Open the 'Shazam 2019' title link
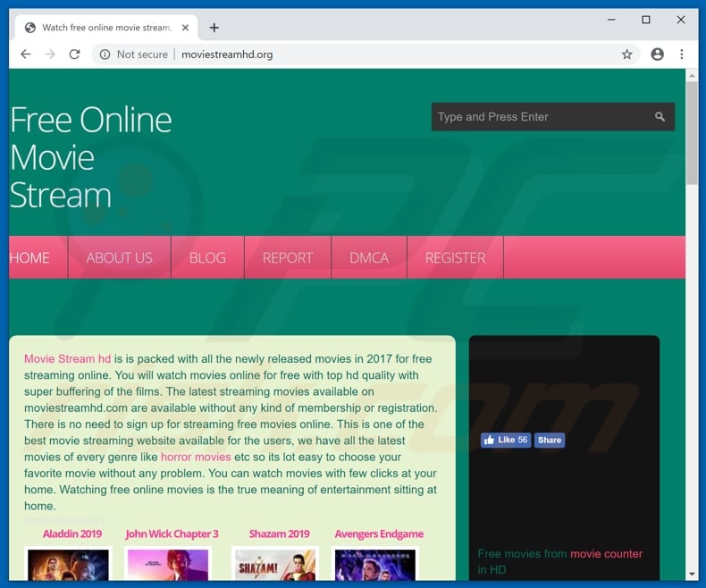This screenshot has height=588, width=706. (279, 534)
